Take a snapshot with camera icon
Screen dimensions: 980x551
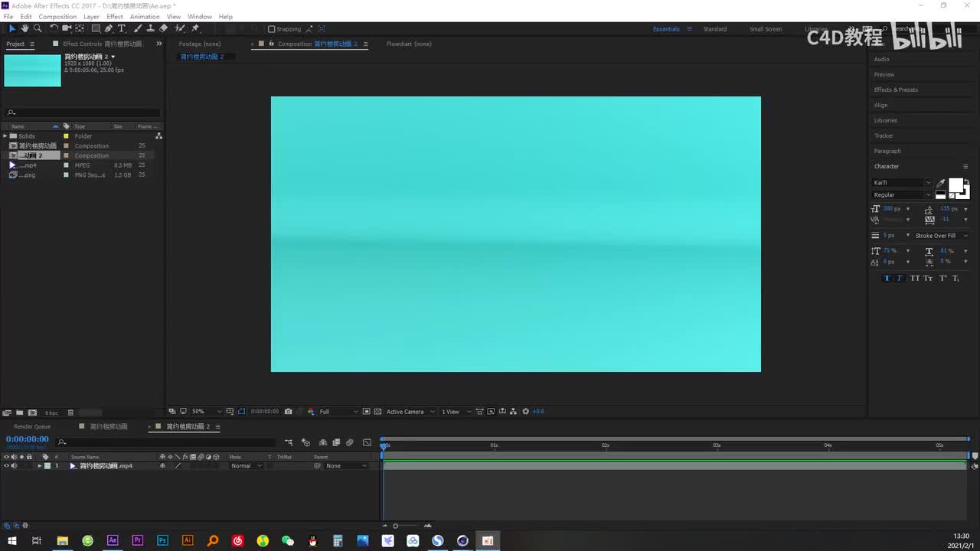pyautogui.click(x=288, y=412)
